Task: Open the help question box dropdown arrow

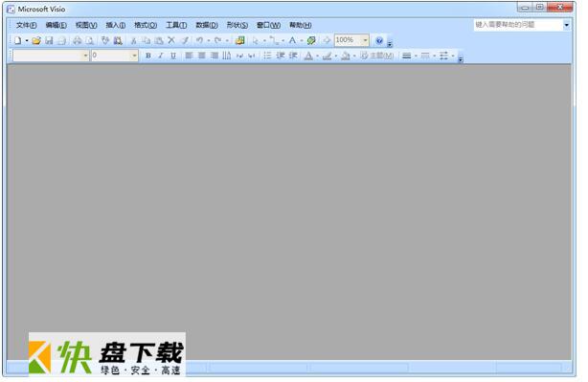Action: point(566,25)
